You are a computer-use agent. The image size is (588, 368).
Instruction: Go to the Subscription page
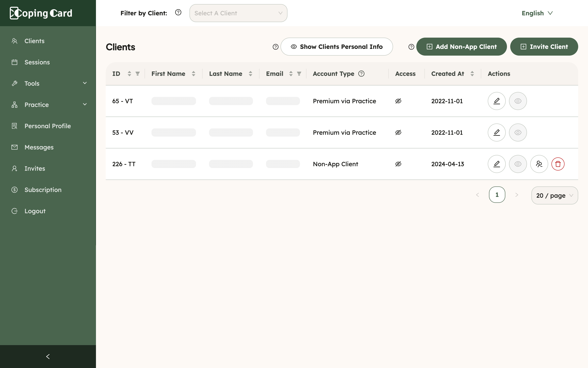(x=48, y=190)
